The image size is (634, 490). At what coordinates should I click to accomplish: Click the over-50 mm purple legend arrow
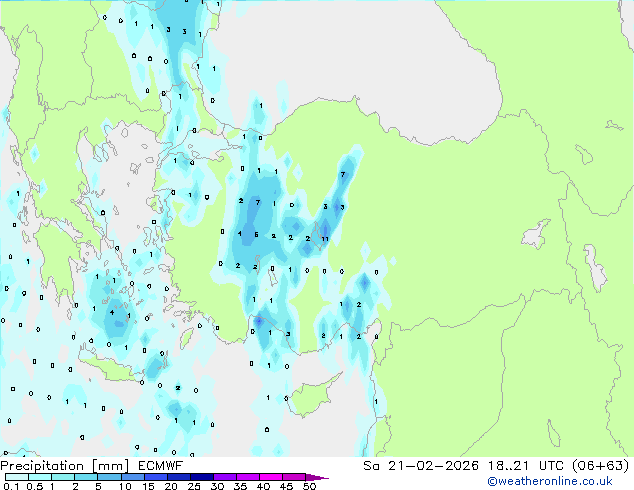(x=317, y=477)
